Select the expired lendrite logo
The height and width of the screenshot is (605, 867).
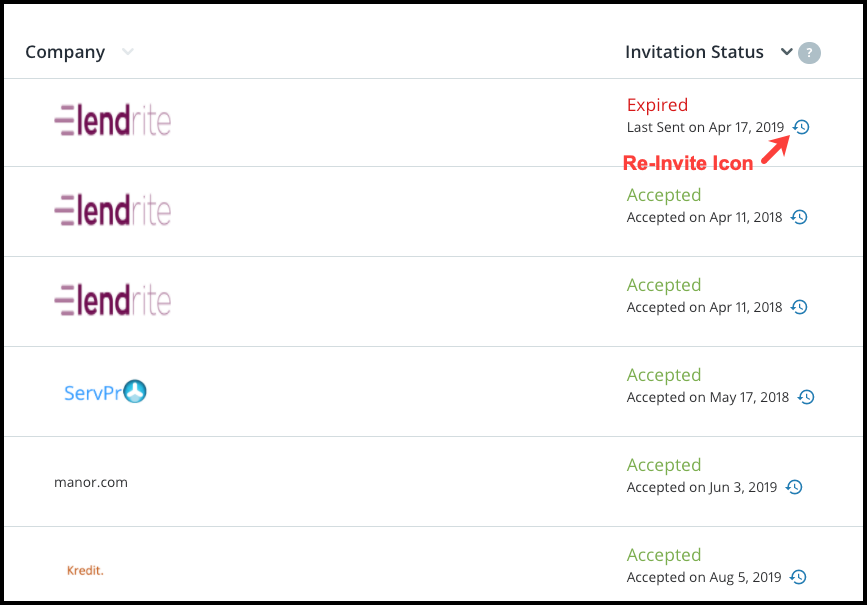point(113,120)
